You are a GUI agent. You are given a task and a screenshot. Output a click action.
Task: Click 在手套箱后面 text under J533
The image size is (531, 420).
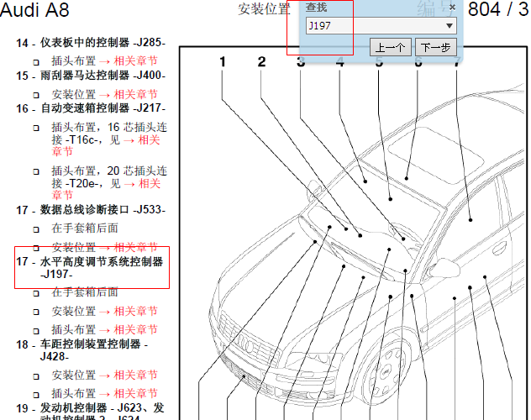[x=85, y=228]
